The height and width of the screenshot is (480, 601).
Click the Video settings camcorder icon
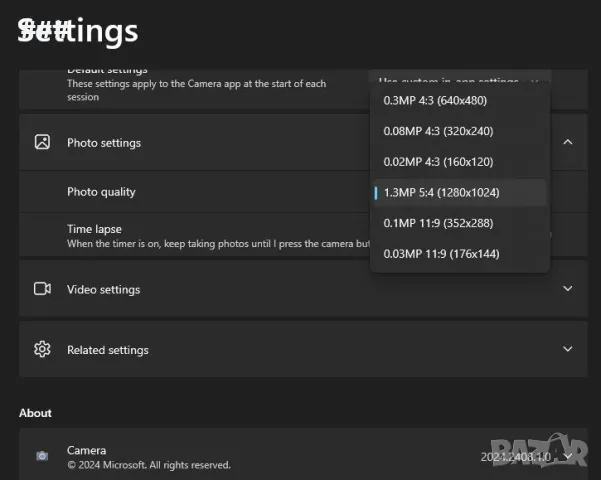click(x=42, y=289)
